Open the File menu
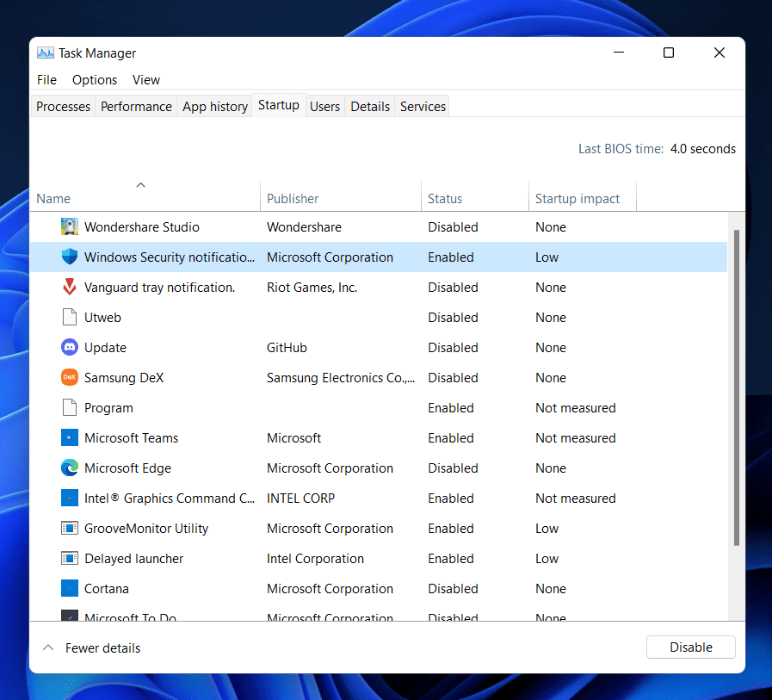This screenshot has height=700, width=772. (x=46, y=80)
